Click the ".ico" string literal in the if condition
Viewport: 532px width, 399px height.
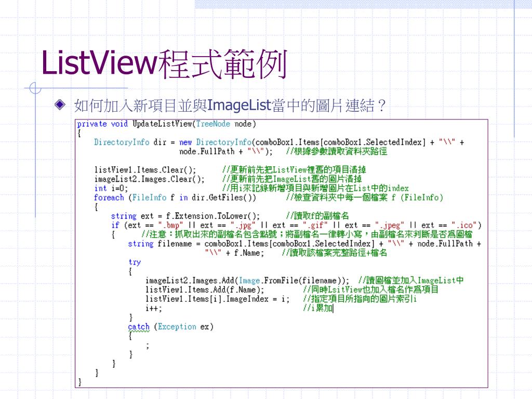point(464,225)
